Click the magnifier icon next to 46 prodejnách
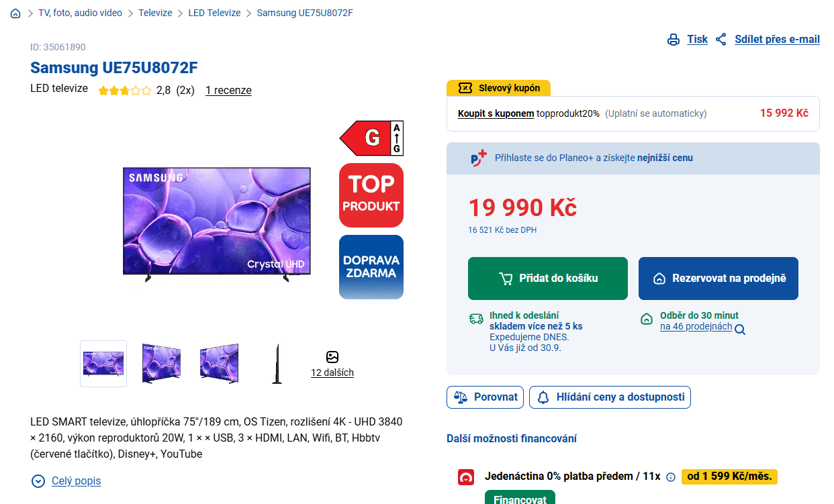Screen dimensions: 834x504 coord(740,330)
